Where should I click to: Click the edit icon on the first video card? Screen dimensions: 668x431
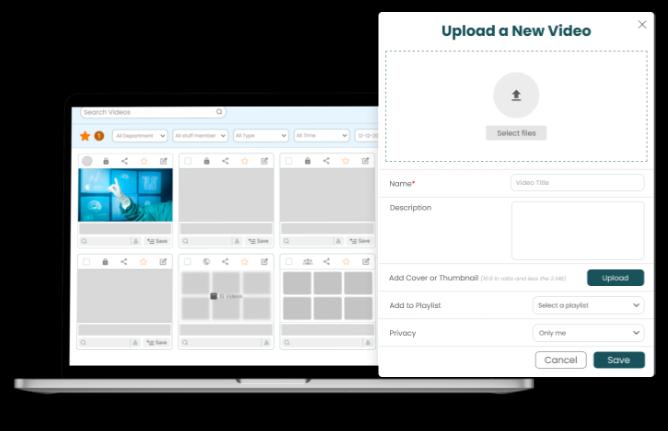coord(164,161)
